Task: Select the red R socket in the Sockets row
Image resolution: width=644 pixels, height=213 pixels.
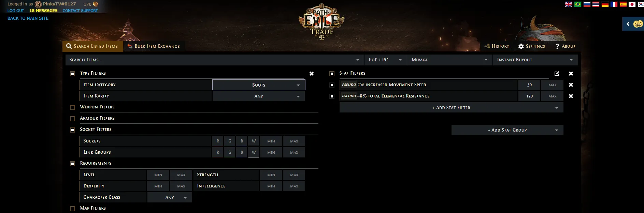Action: (218, 141)
